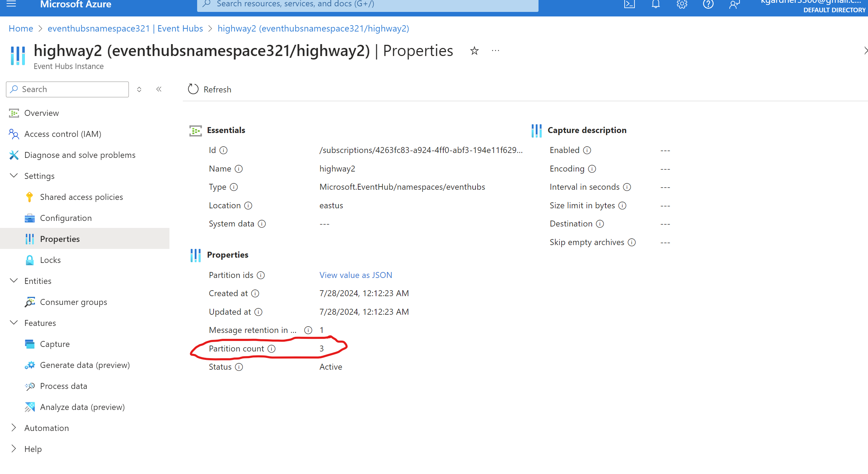Select the Location value eastus
868x474 pixels.
coord(331,205)
